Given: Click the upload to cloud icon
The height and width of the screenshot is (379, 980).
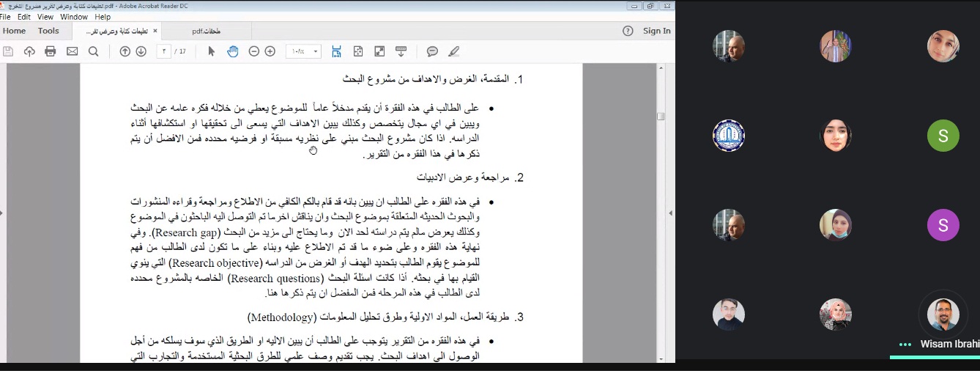Looking at the screenshot, I should point(29,51).
